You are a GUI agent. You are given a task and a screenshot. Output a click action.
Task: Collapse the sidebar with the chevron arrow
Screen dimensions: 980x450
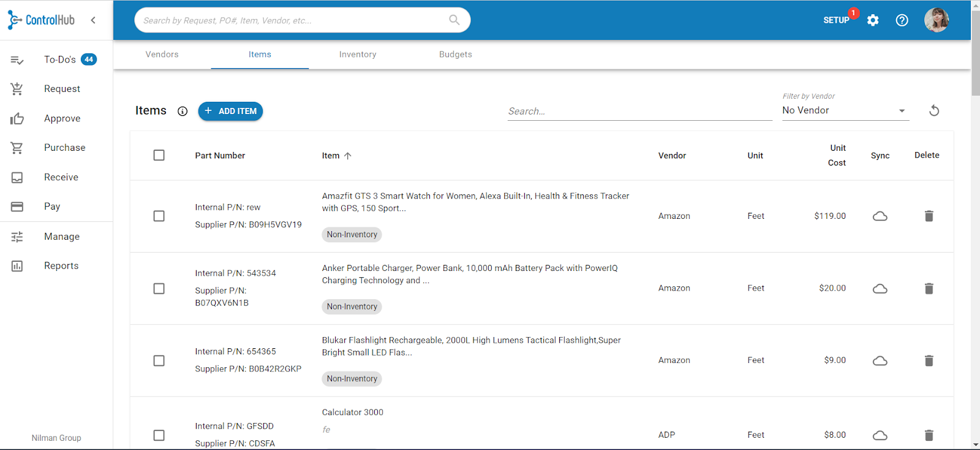93,20
